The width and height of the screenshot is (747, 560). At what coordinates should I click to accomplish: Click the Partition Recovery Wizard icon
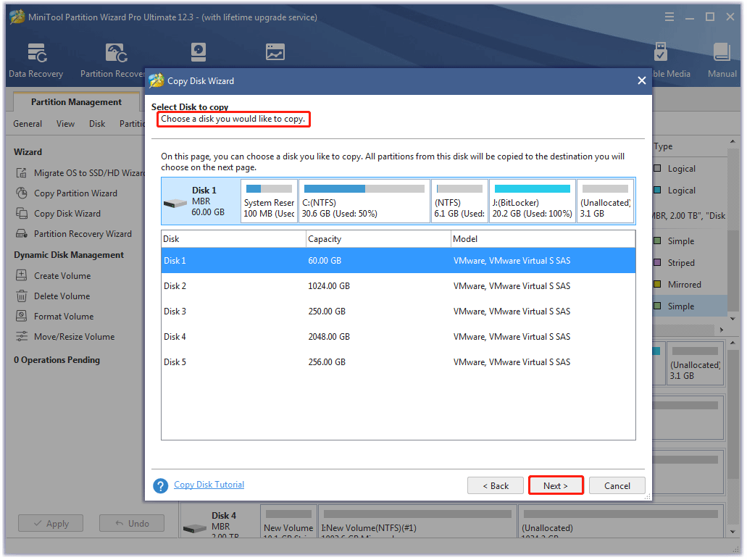(22, 234)
